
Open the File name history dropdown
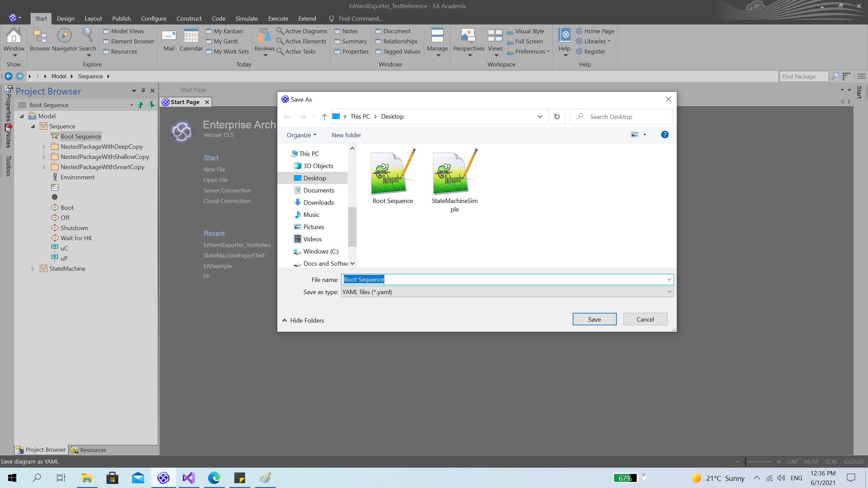669,280
